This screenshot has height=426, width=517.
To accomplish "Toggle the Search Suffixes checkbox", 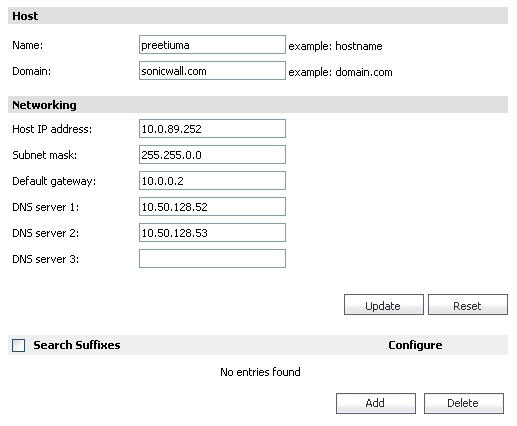I will [18, 345].
